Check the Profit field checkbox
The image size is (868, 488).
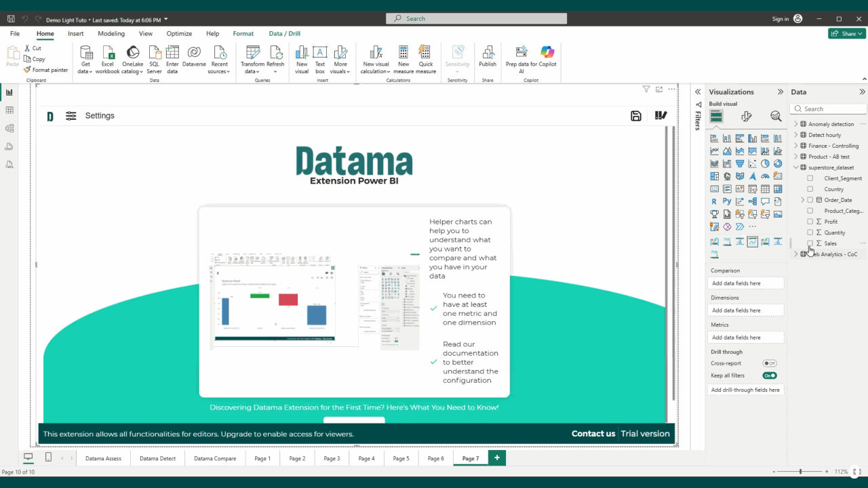point(810,222)
